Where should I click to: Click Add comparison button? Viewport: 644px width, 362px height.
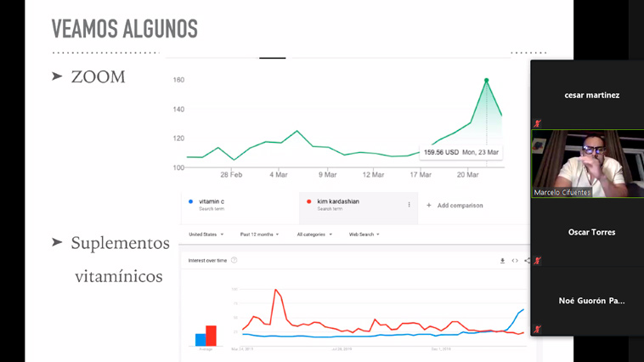coord(455,205)
